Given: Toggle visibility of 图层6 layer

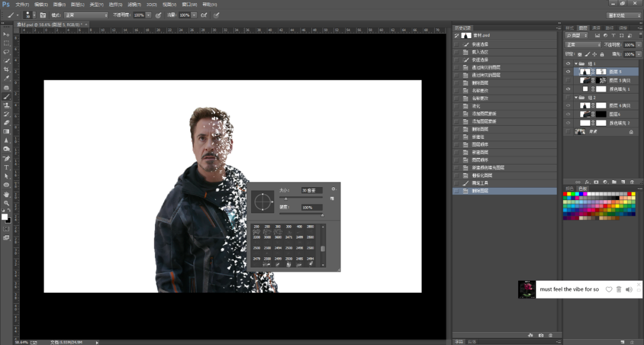Looking at the screenshot, I should pyautogui.click(x=568, y=114).
